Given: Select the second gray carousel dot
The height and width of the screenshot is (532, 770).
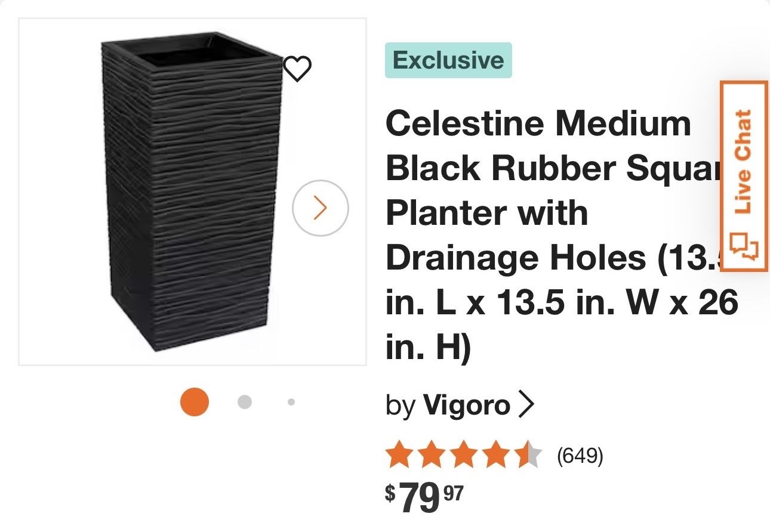Looking at the screenshot, I should [244, 402].
